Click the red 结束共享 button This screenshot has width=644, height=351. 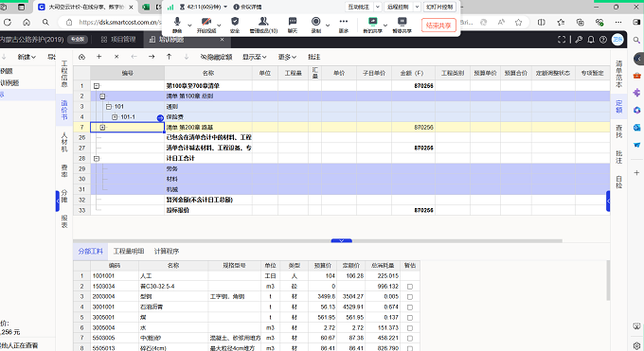point(438,26)
